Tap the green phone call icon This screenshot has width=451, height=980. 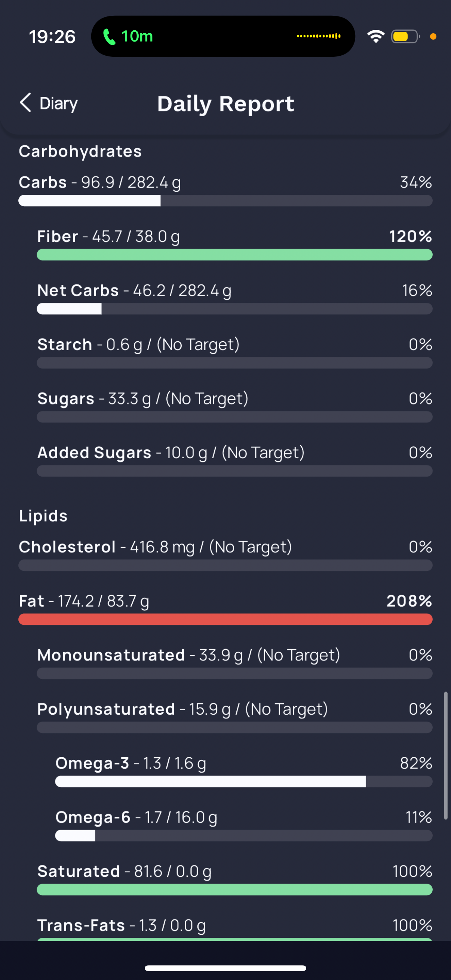109,37
